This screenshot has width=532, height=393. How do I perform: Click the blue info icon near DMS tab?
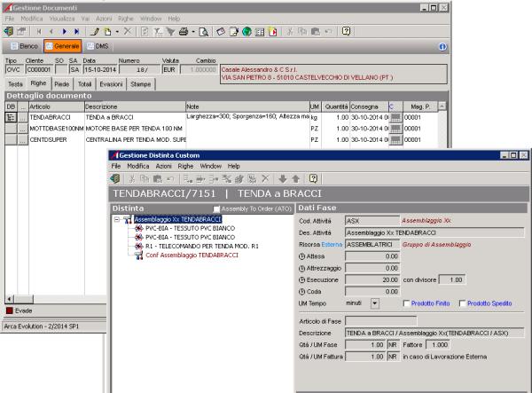click(x=442, y=47)
